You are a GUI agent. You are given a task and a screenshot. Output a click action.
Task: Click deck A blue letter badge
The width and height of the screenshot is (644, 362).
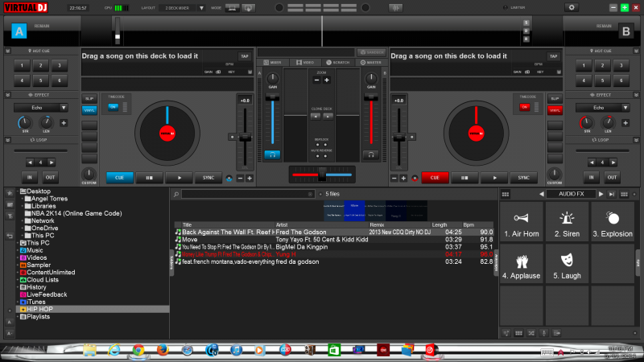click(x=19, y=31)
